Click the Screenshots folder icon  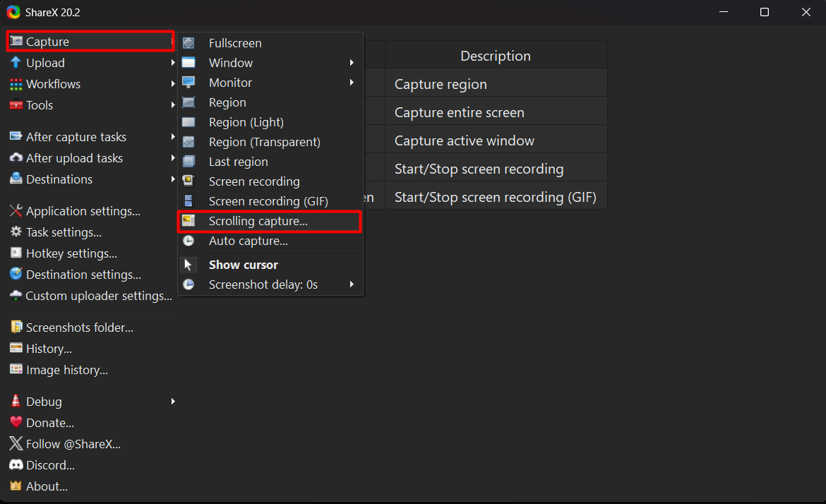click(16, 327)
